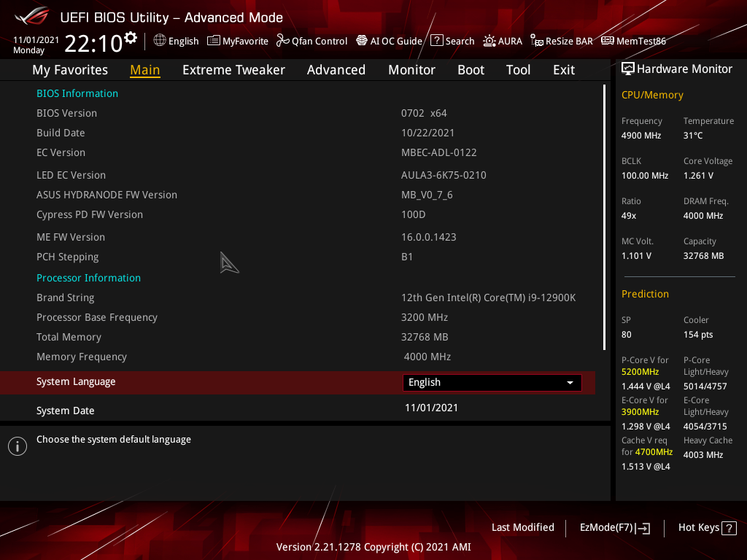
Task: Click the ROG logo
Action: point(31,17)
